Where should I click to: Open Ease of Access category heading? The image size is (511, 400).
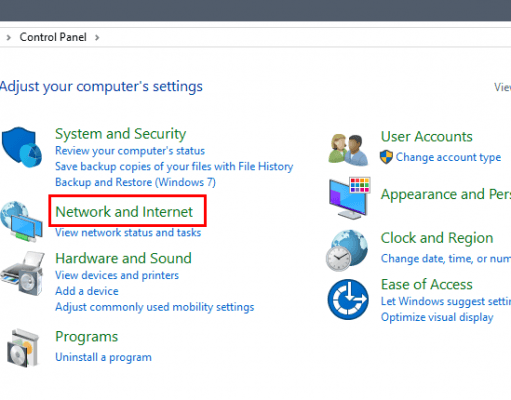(x=427, y=284)
